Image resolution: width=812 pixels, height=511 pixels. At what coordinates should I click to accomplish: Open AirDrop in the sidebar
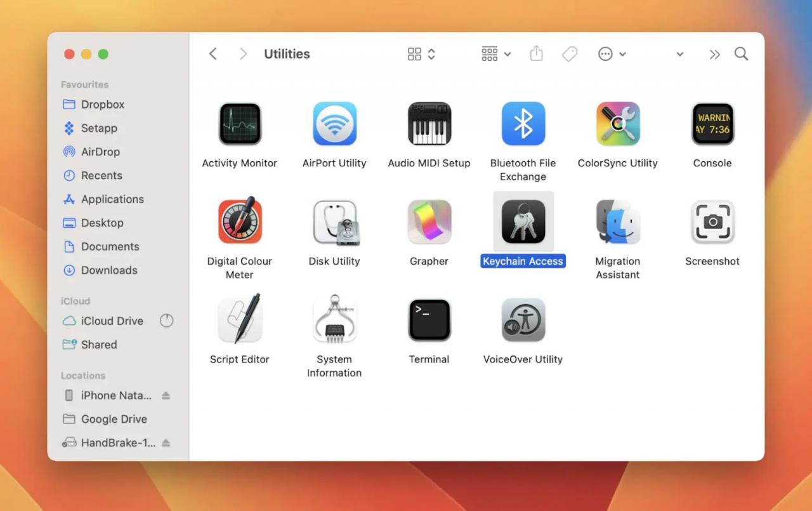pos(100,152)
